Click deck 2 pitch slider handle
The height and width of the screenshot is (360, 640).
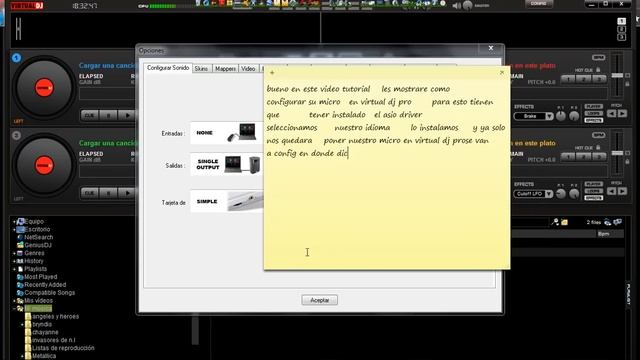pyautogui.click(x=617, y=153)
